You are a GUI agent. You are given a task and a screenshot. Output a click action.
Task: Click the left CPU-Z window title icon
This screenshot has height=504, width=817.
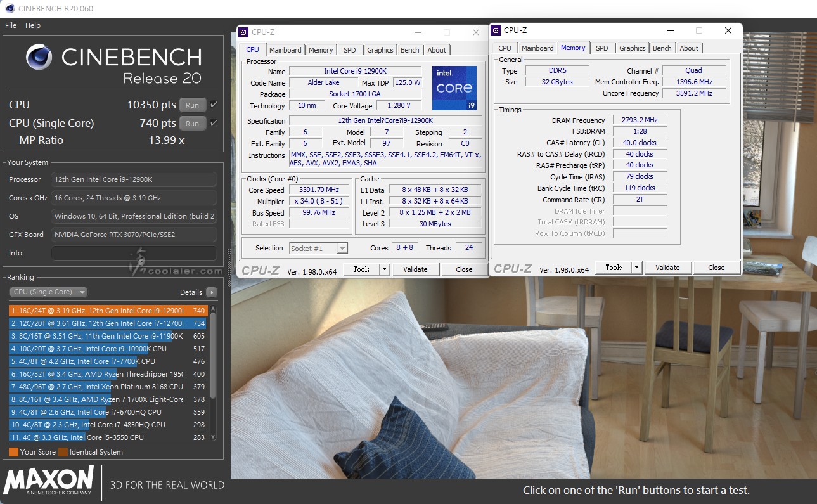tap(243, 32)
